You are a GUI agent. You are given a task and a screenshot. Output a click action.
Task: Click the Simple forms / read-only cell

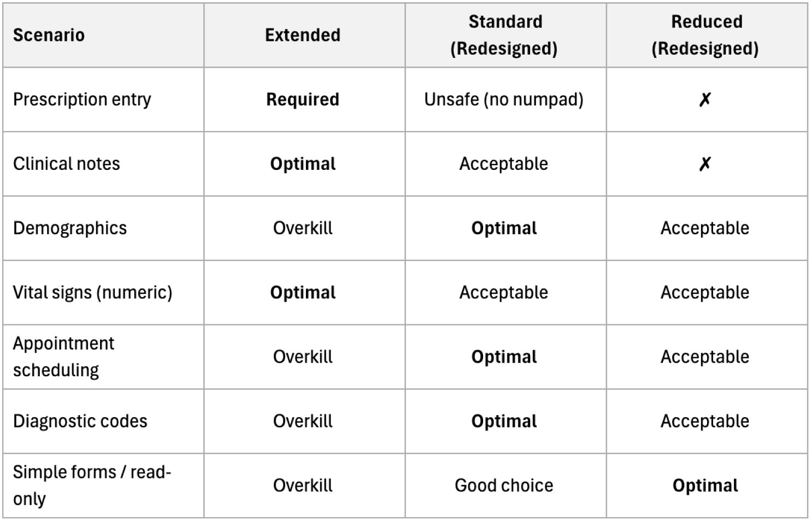click(x=91, y=485)
